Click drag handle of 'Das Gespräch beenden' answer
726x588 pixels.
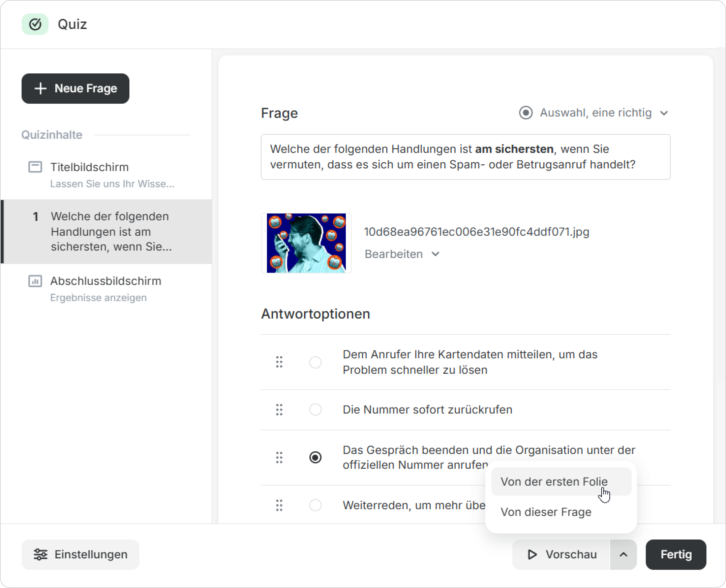click(279, 458)
